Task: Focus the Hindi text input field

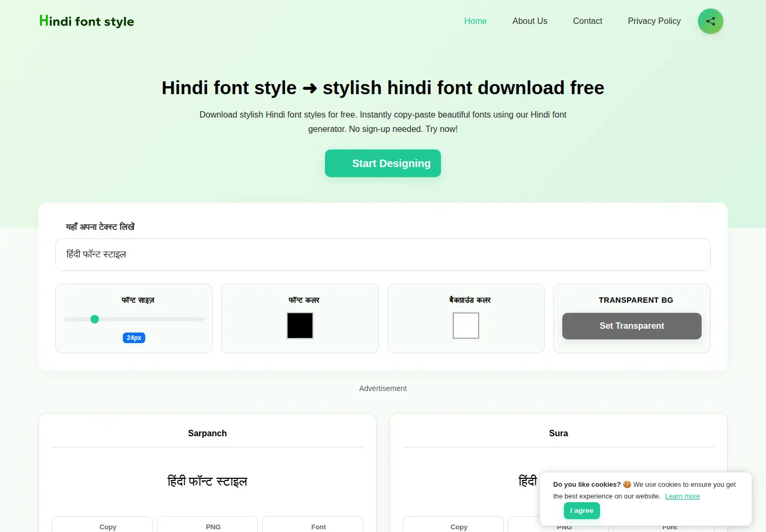Action: [383, 254]
